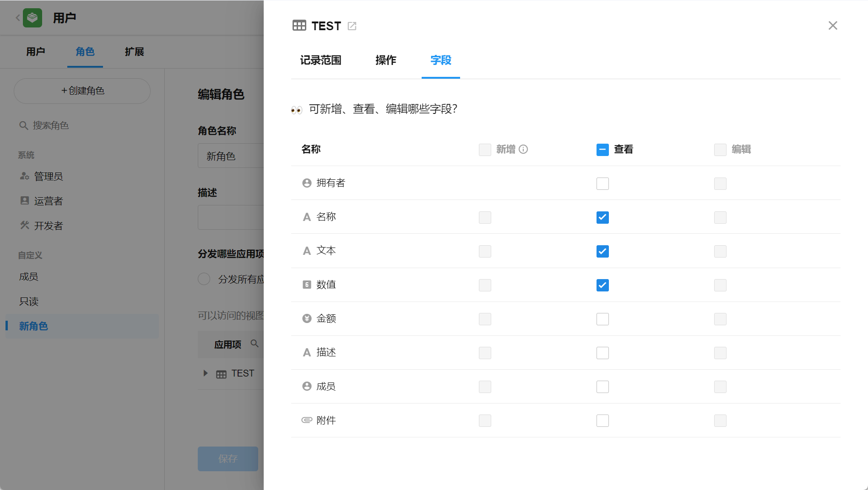Viewport: 868px width, 490px height.
Task: Click the 搜索角色 search field
Action: click(82, 125)
